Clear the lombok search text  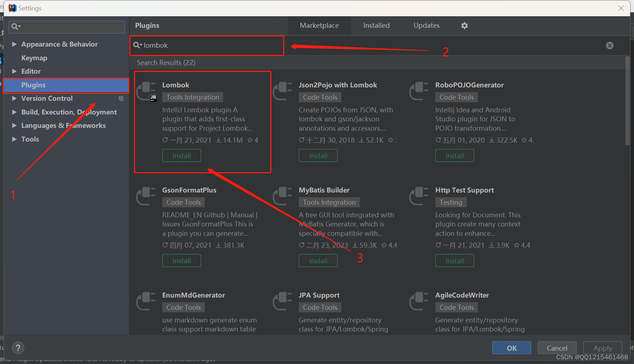(610, 45)
